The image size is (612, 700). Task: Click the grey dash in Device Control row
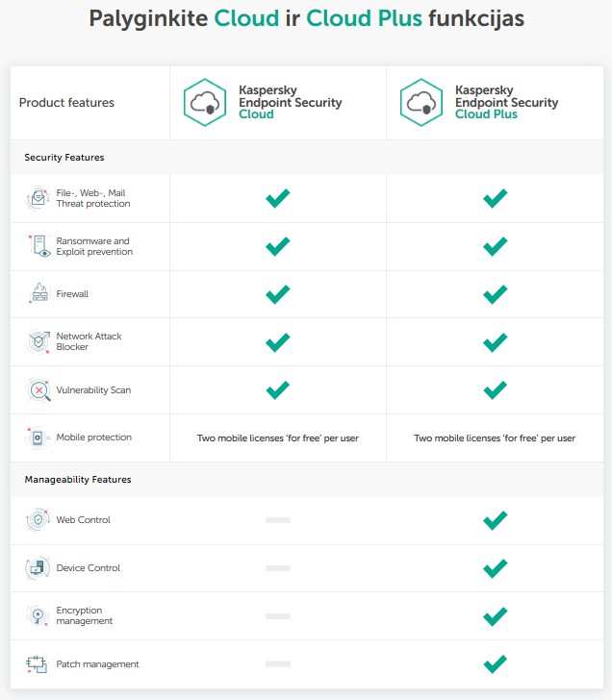coord(278,568)
